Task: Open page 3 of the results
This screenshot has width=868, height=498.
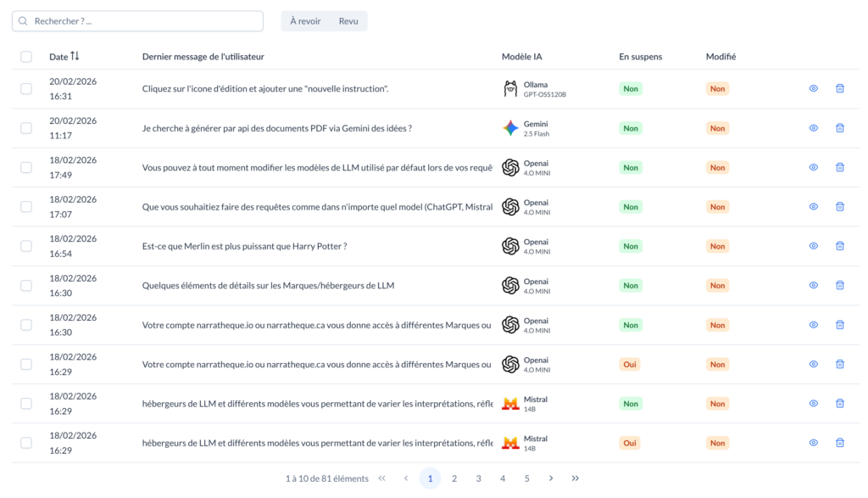Action: (x=478, y=478)
